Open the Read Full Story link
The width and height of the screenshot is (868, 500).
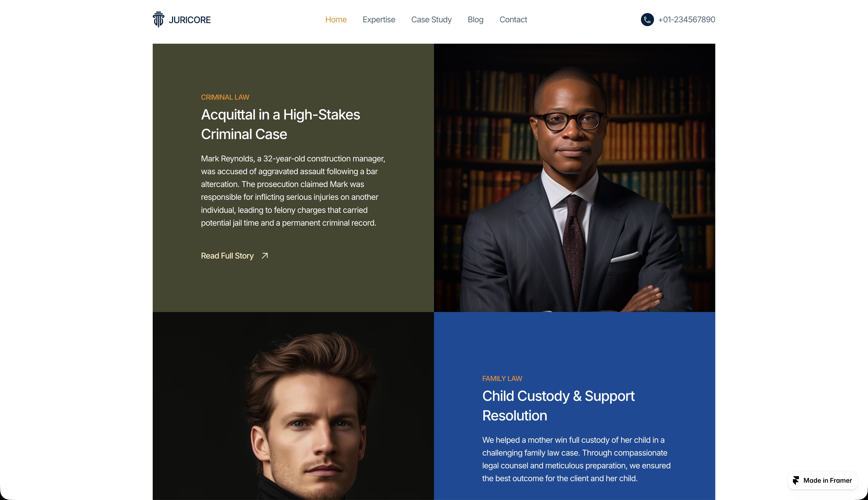click(x=227, y=256)
